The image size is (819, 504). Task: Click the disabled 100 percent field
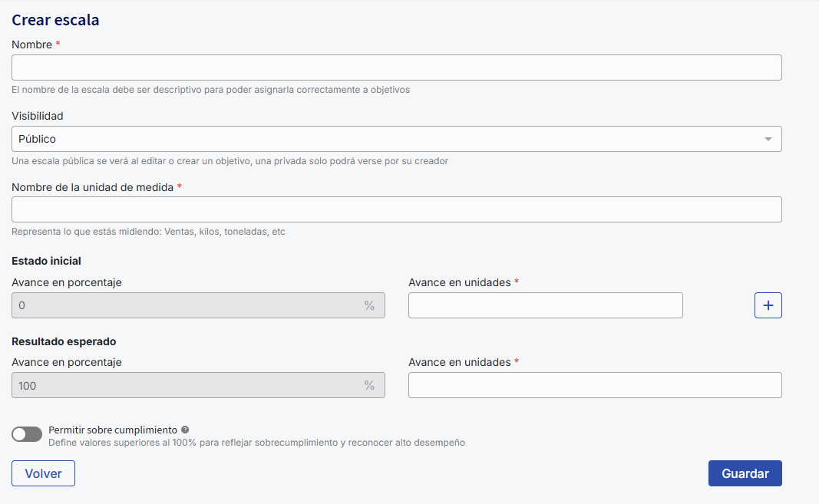(184, 385)
